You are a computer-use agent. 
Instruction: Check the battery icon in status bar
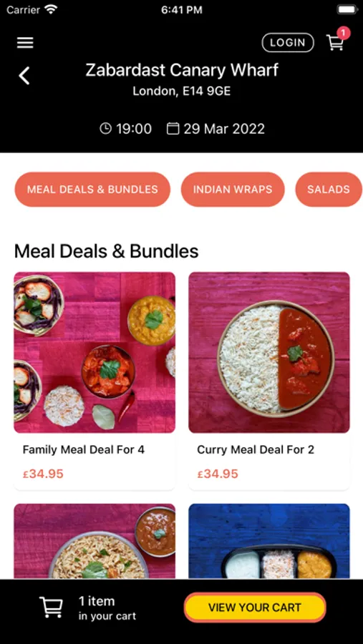[x=347, y=10]
